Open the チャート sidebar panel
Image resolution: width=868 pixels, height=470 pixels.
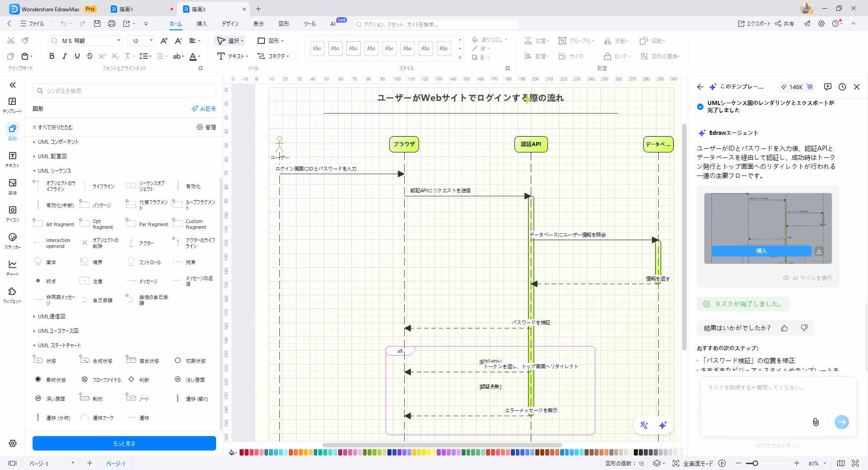pyautogui.click(x=13, y=268)
